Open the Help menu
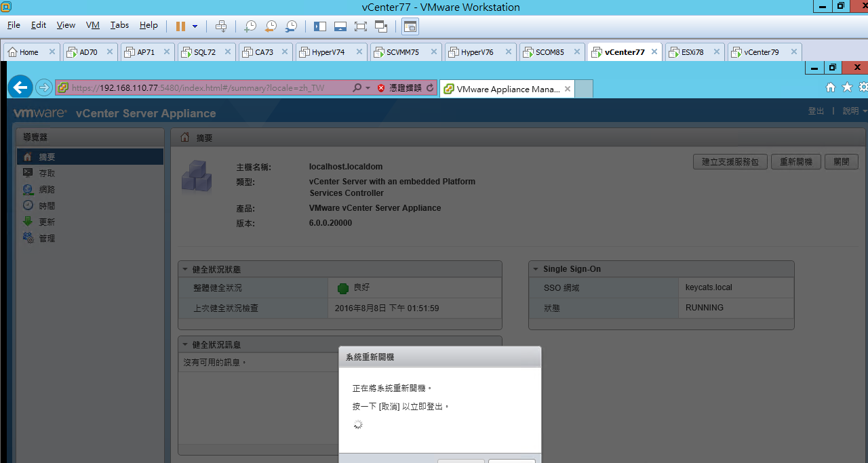This screenshot has height=463, width=868. coord(149,25)
